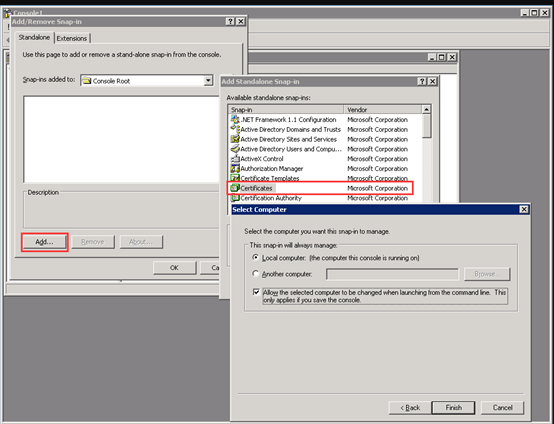Click the Snap-in column header

click(x=286, y=110)
